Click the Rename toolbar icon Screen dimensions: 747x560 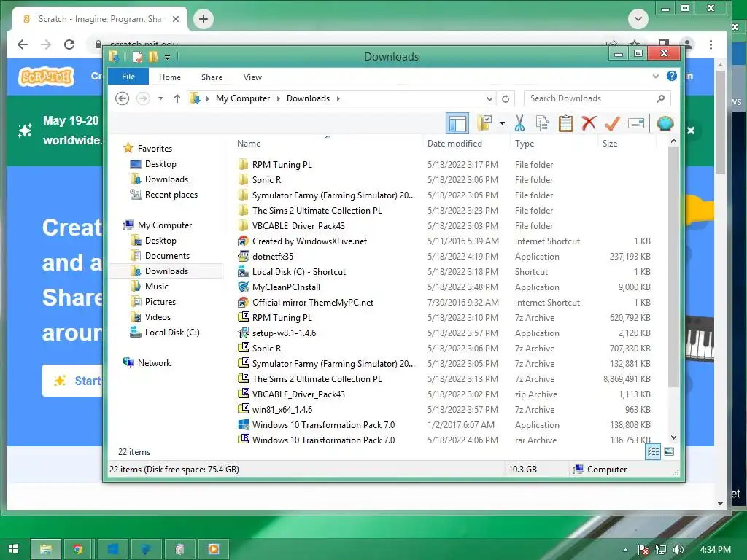[x=636, y=123]
